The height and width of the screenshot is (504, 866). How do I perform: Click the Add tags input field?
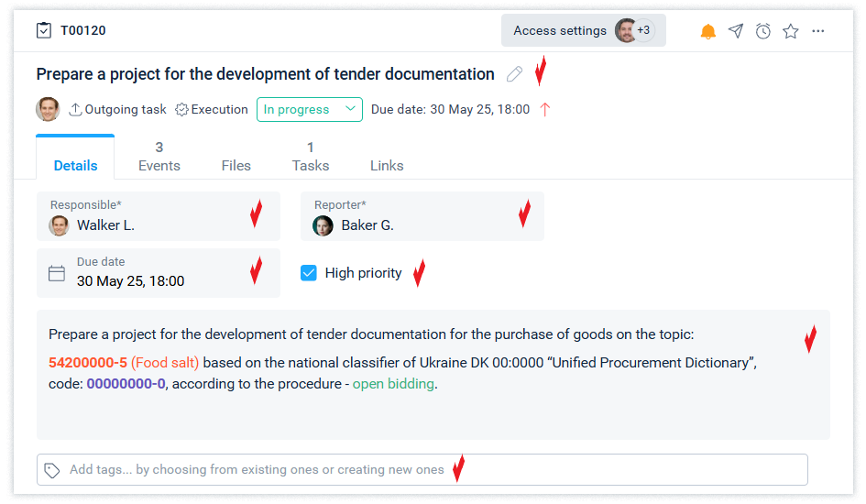coord(422,469)
